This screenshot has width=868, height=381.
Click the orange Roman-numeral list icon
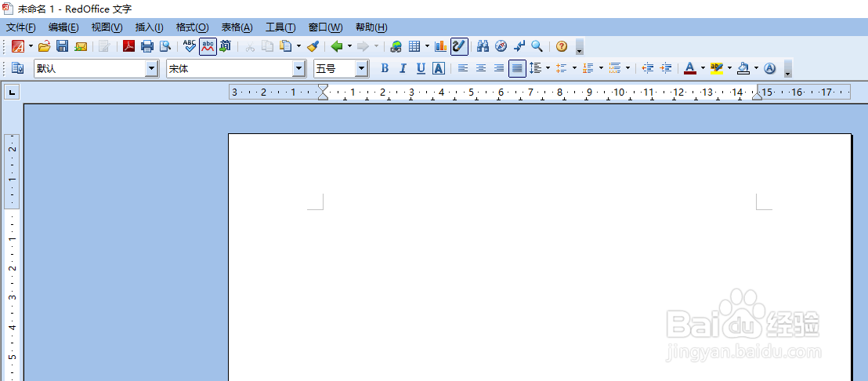point(588,68)
